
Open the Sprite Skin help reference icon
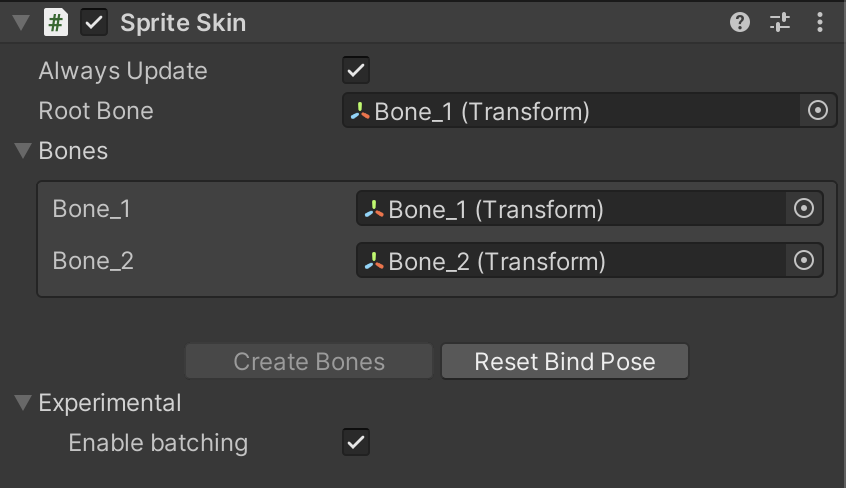click(x=740, y=22)
